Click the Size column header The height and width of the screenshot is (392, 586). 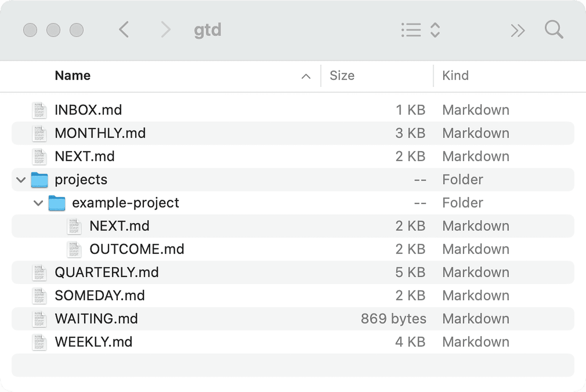tap(342, 76)
